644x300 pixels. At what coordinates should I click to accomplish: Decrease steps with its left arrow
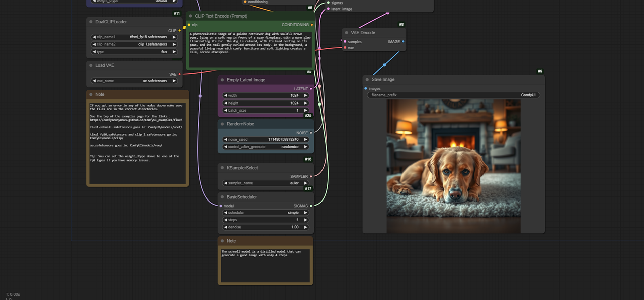226,220
